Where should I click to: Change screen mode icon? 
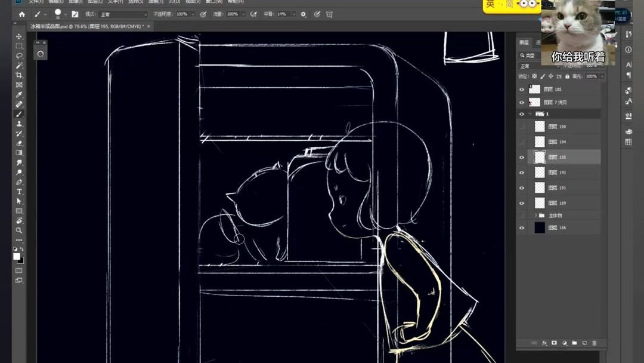(19, 281)
